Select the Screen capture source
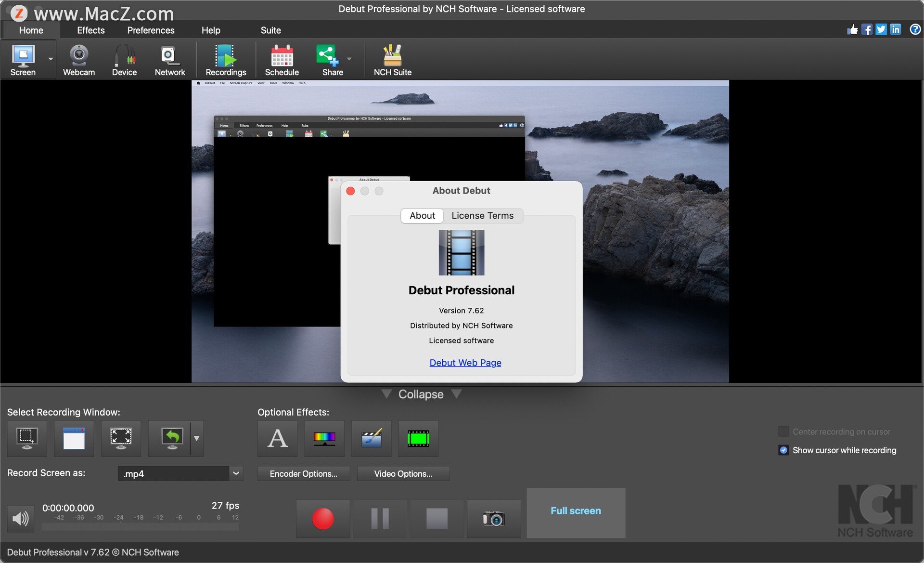 [23, 60]
